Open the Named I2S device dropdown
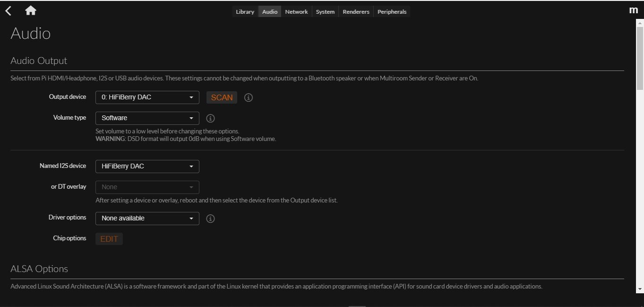Image resolution: width=644 pixels, height=307 pixels. (147, 167)
